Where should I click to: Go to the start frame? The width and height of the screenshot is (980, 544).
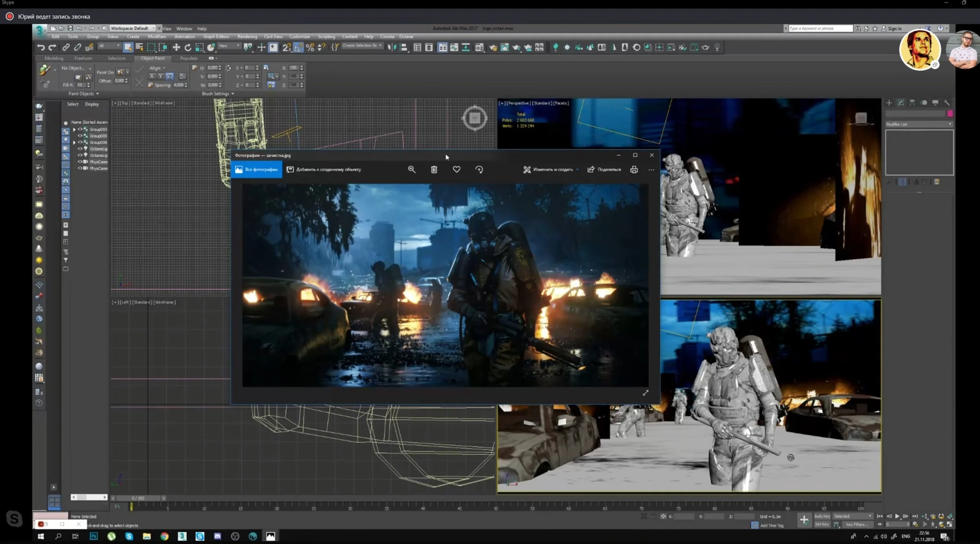880,516
